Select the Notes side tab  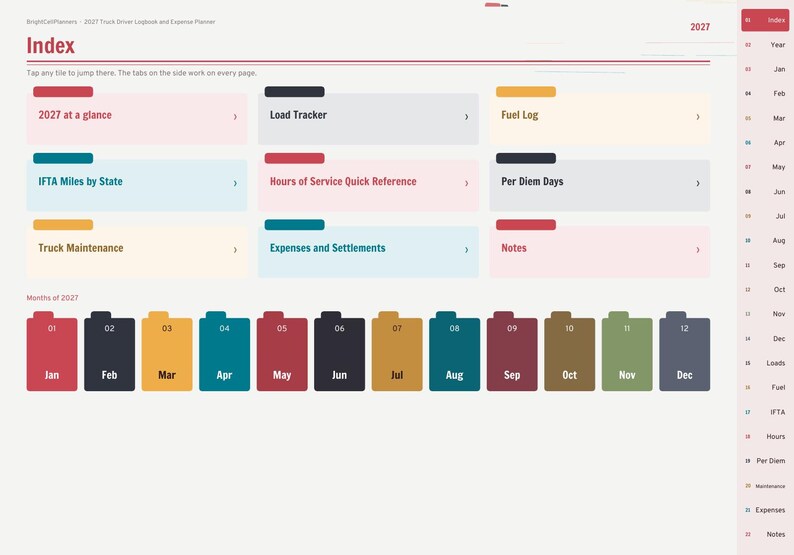click(x=765, y=534)
